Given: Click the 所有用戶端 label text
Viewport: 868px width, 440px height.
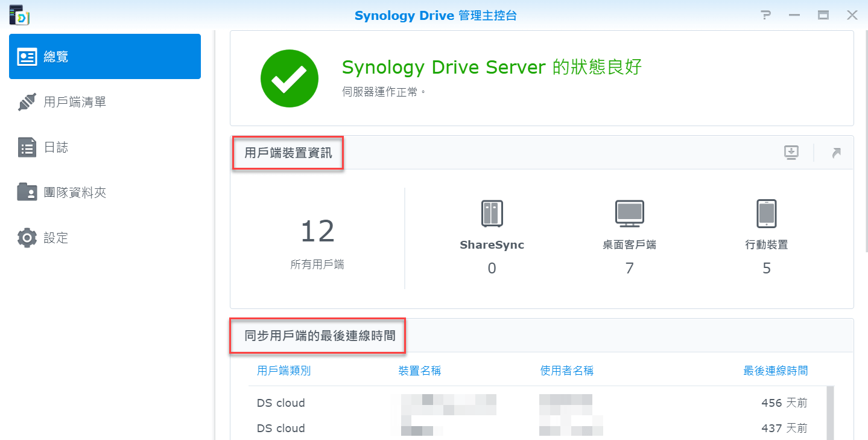Looking at the screenshot, I should click(317, 264).
